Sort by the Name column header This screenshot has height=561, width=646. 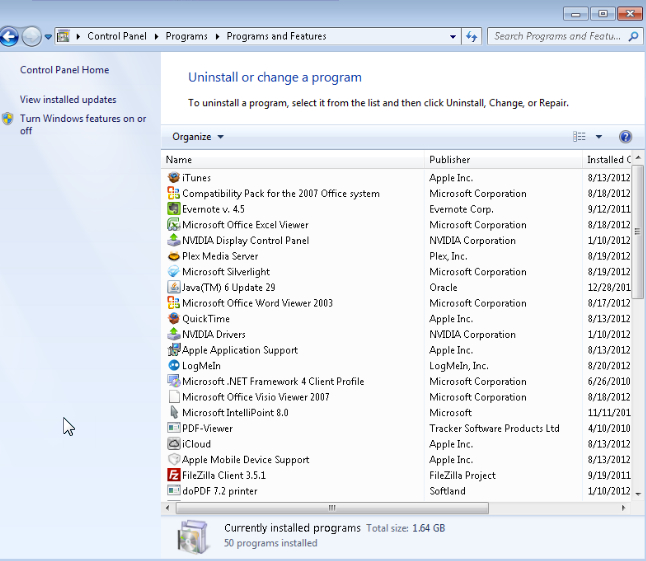(x=293, y=160)
